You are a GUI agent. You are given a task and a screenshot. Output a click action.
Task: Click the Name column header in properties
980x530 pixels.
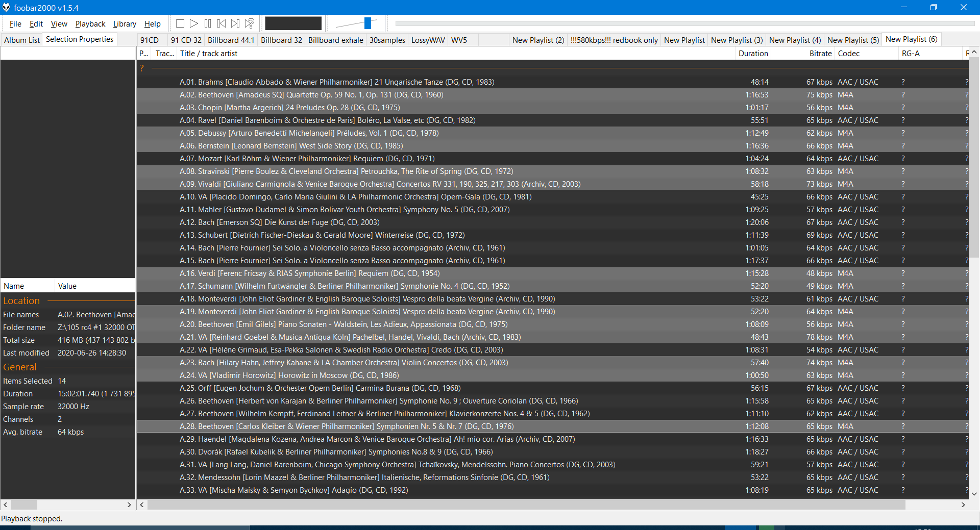(28, 286)
